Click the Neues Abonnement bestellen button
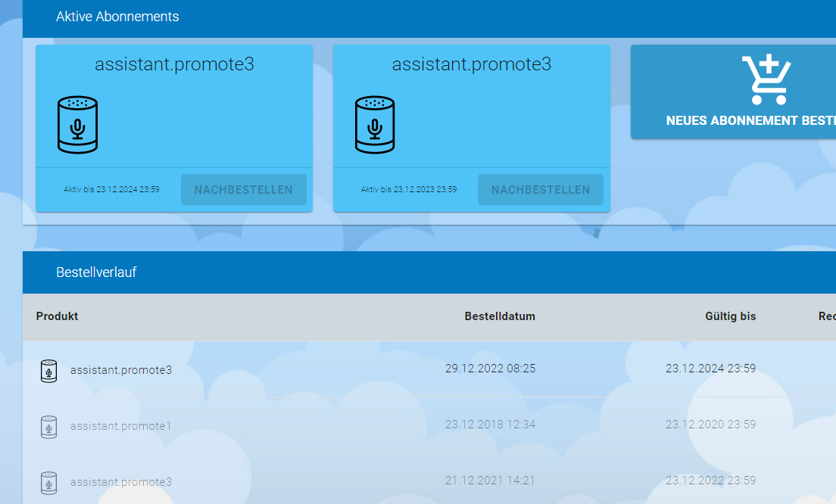 coord(734,92)
